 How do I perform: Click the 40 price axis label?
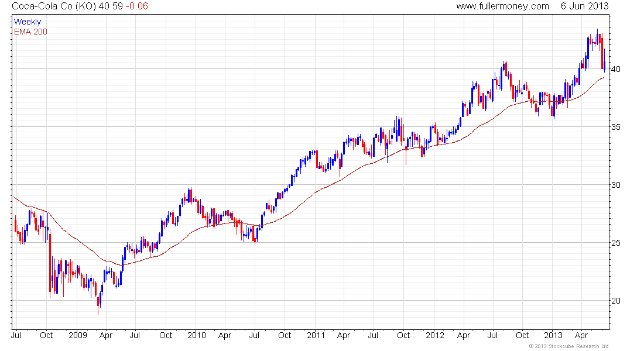pos(616,69)
